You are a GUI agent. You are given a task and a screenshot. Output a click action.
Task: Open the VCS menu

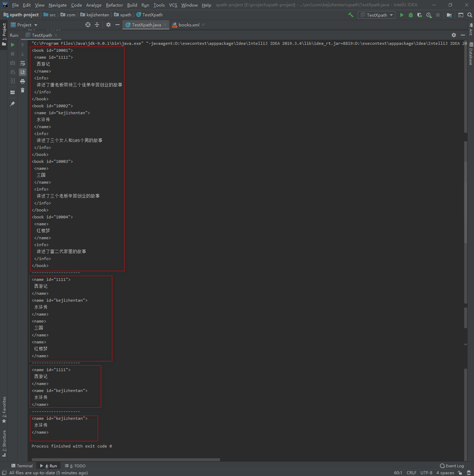[x=173, y=5]
